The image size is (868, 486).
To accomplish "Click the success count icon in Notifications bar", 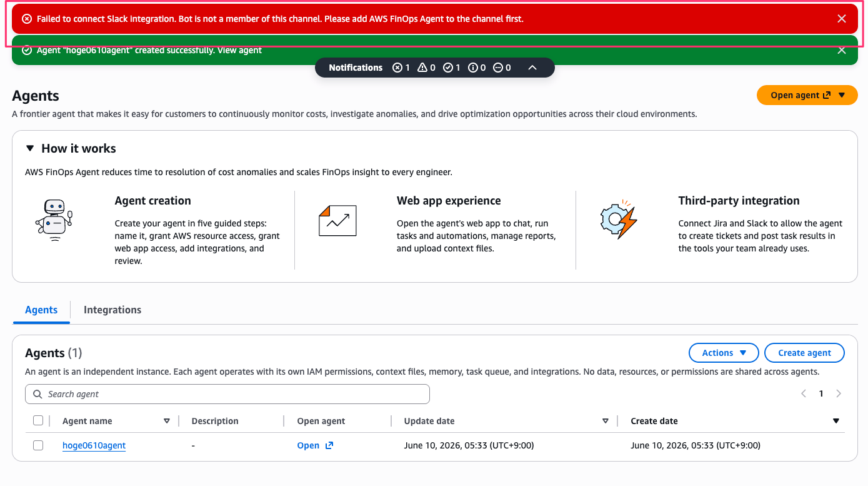I will pos(447,68).
